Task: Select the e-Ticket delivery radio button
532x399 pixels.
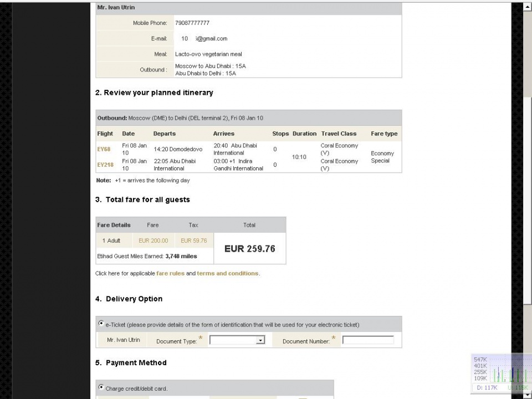Action: [101, 323]
